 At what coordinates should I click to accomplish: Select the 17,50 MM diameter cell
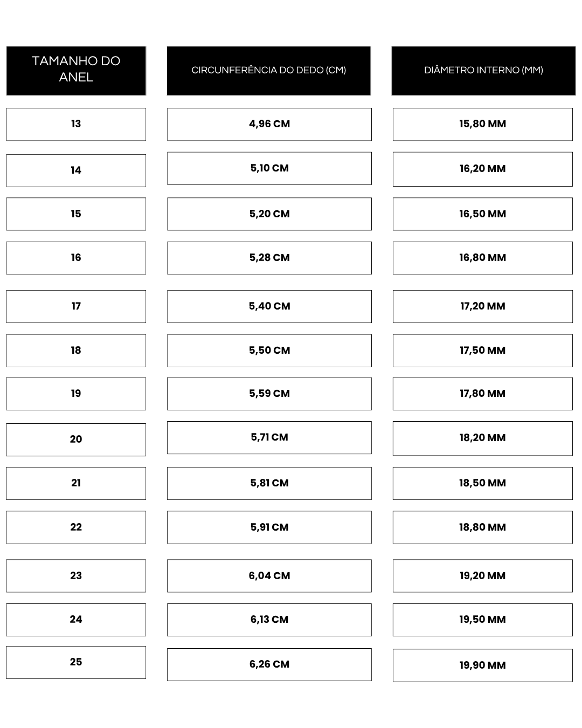point(482,351)
